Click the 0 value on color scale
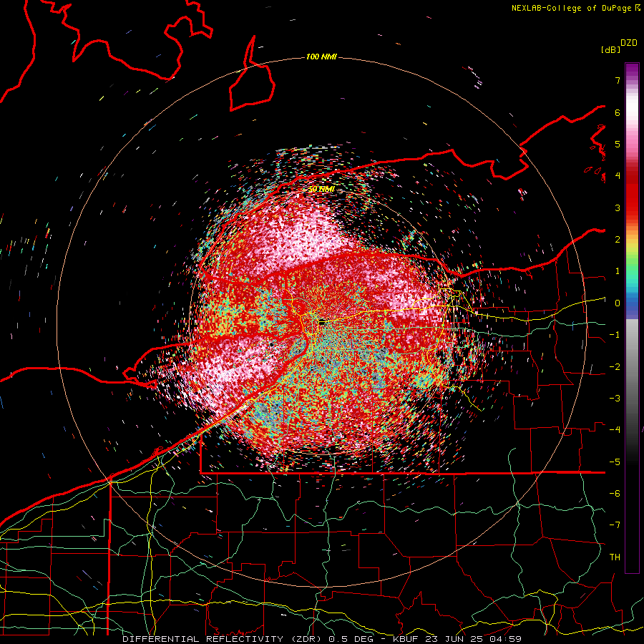 point(618,303)
